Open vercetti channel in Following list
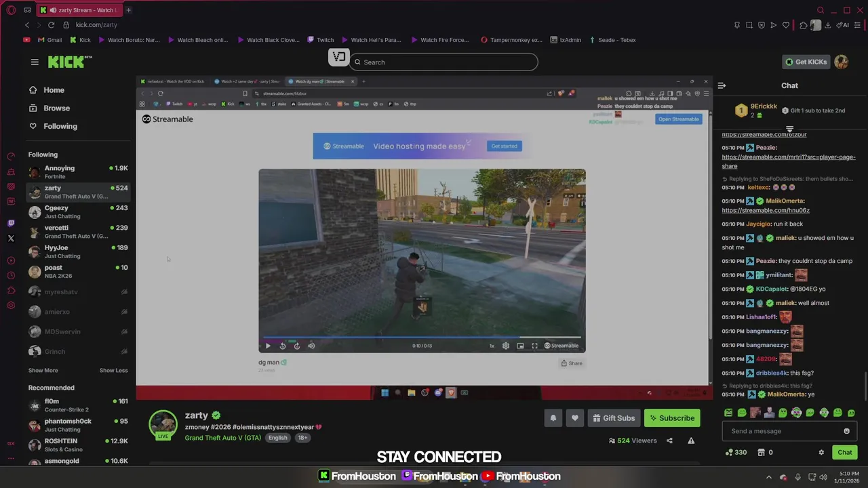Viewport: 868px width, 488px height. [78, 232]
